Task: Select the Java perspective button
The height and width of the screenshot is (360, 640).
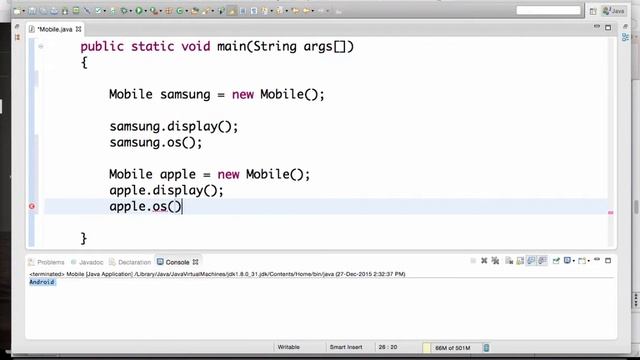Action: pos(614,11)
